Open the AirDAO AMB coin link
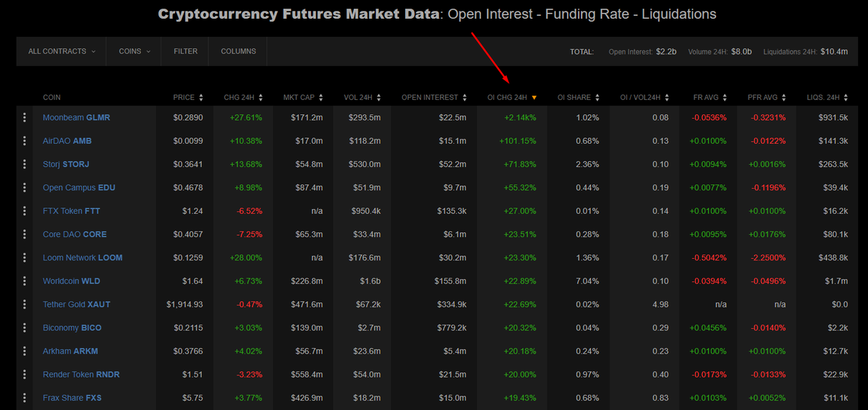 click(x=67, y=141)
